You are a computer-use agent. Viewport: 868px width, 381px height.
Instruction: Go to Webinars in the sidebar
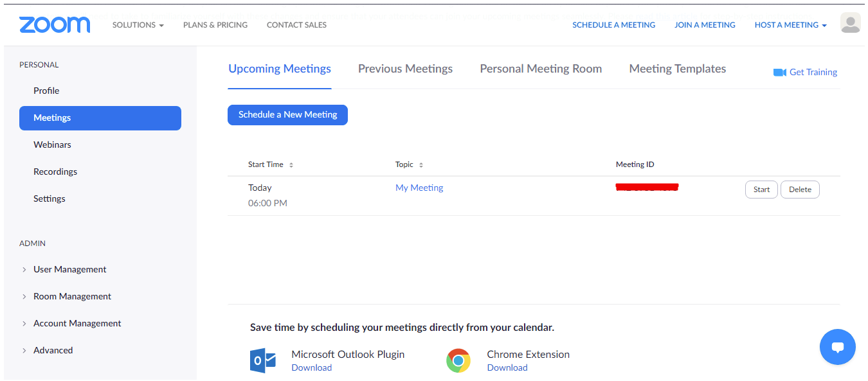click(x=52, y=144)
